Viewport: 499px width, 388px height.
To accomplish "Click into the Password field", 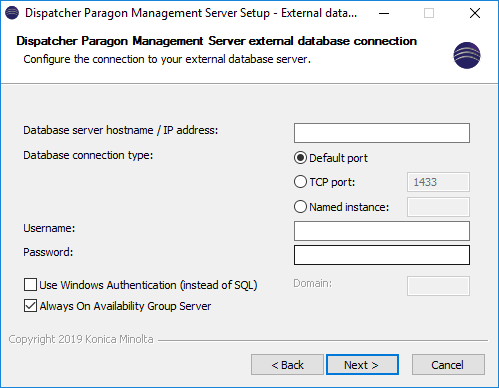I will pyautogui.click(x=382, y=255).
